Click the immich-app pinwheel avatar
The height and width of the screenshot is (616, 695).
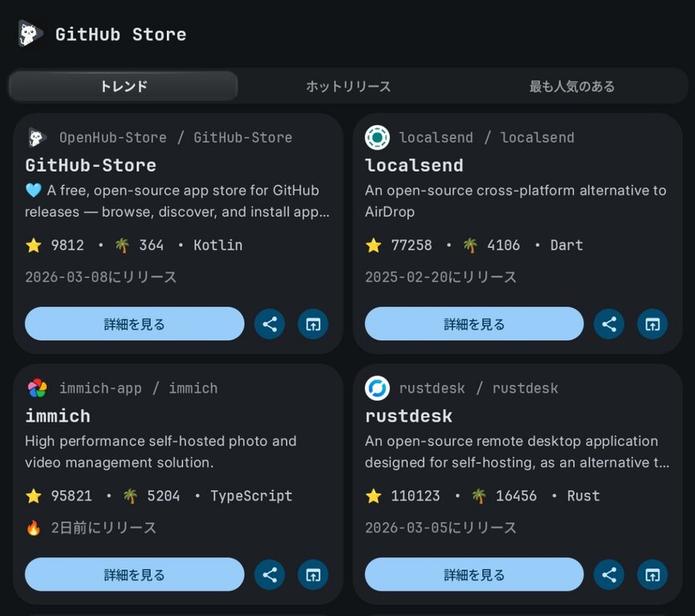click(37, 388)
